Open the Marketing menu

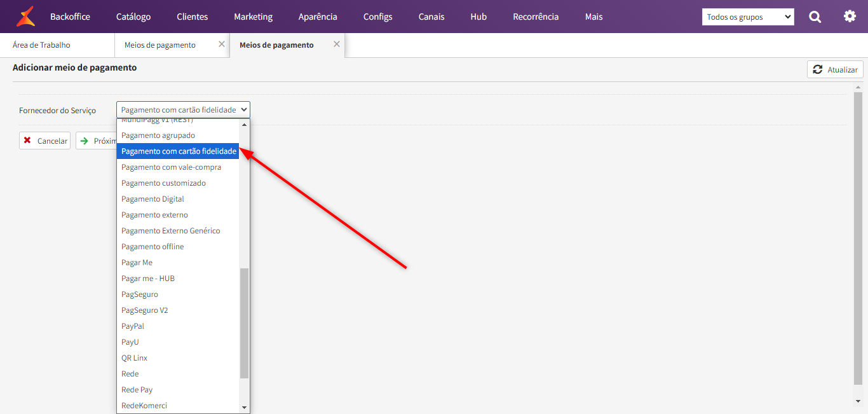pos(253,17)
